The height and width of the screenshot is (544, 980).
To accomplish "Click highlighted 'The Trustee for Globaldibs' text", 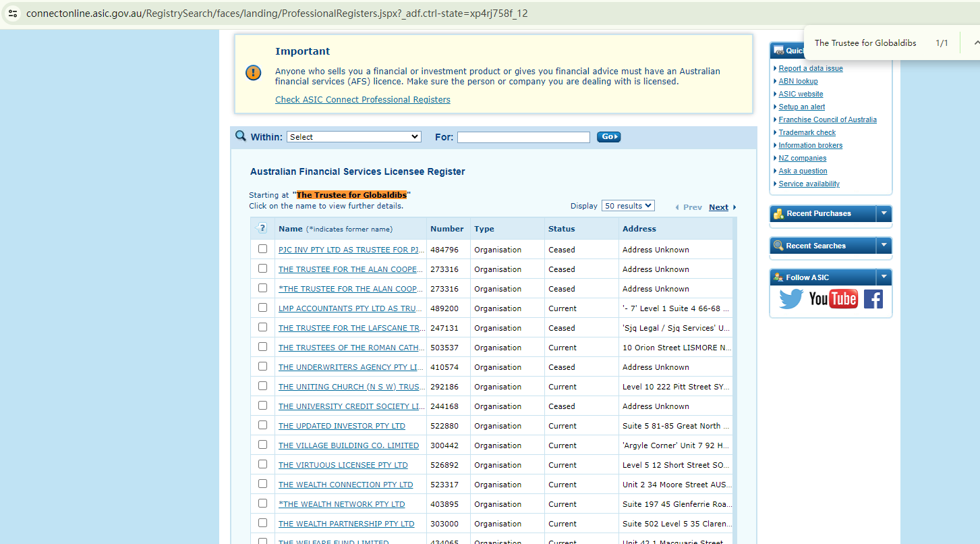I will [x=351, y=195].
